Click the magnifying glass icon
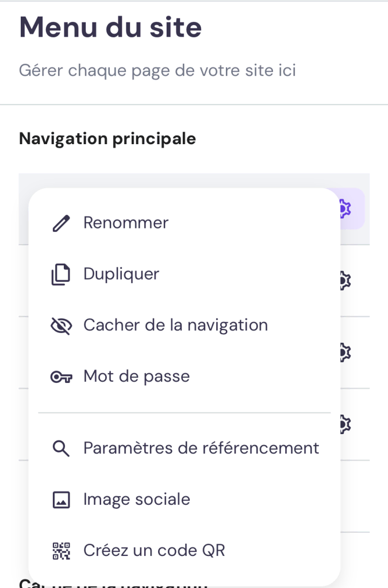The image size is (388, 588). click(x=61, y=448)
